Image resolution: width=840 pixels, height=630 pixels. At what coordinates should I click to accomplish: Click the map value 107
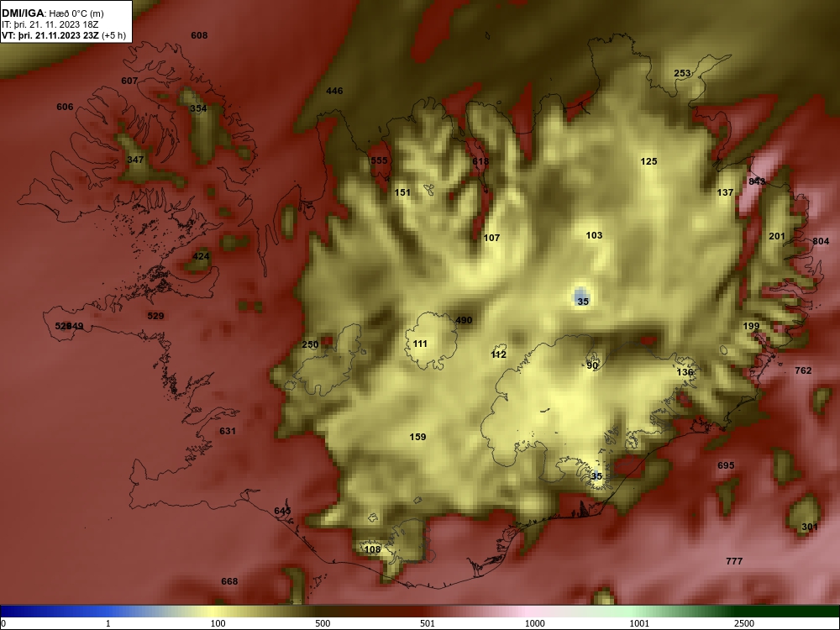tap(491, 238)
